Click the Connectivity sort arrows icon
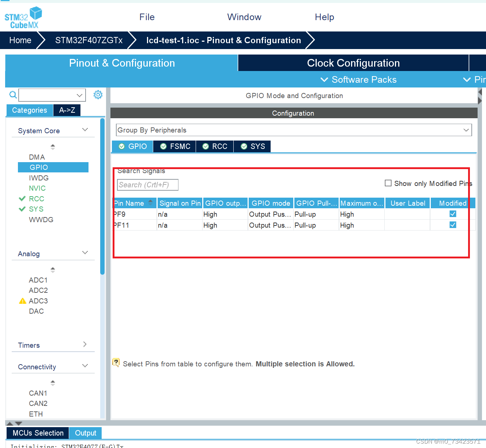Image resolution: width=486 pixels, height=448 pixels. pyautogui.click(x=53, y=383)
